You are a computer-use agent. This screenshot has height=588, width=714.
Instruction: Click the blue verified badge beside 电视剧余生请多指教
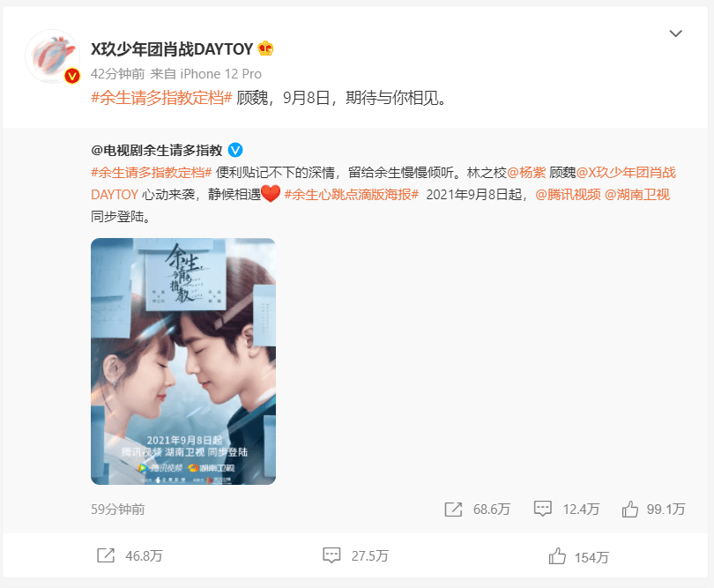(x=235, y=150)
